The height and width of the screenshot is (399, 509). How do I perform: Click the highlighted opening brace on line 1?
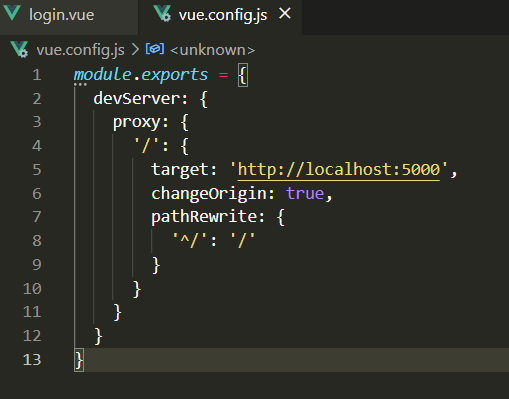click(x=243, y=75)
